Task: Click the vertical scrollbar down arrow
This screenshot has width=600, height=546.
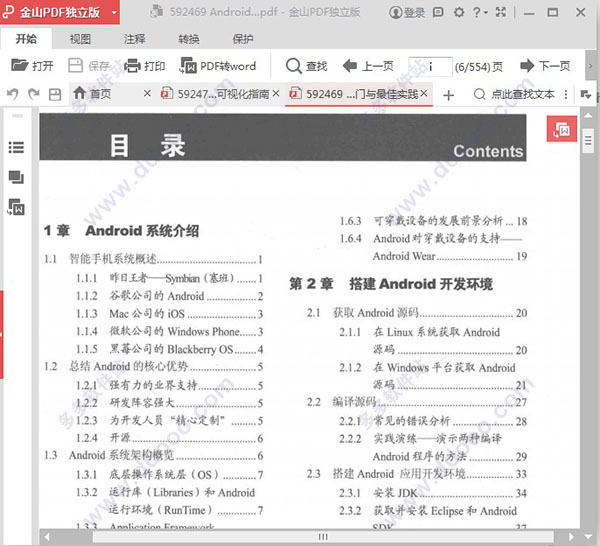Action: [588, 536]
